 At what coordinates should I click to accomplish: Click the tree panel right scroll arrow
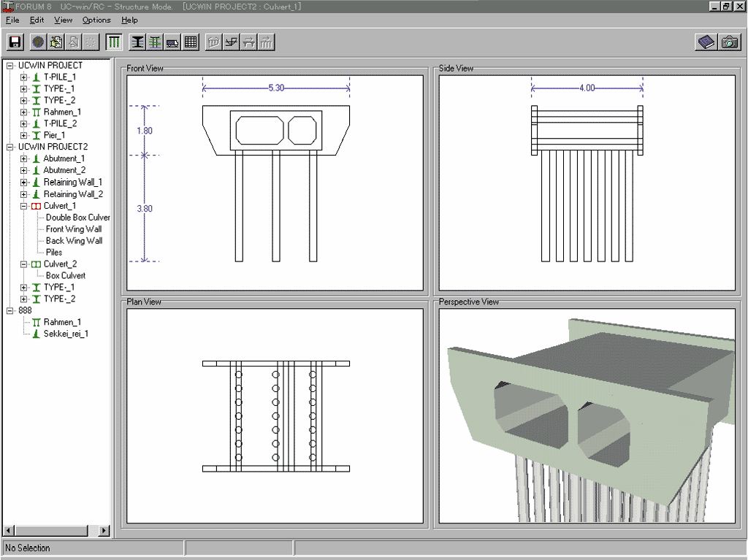click(x=103, y=531)
